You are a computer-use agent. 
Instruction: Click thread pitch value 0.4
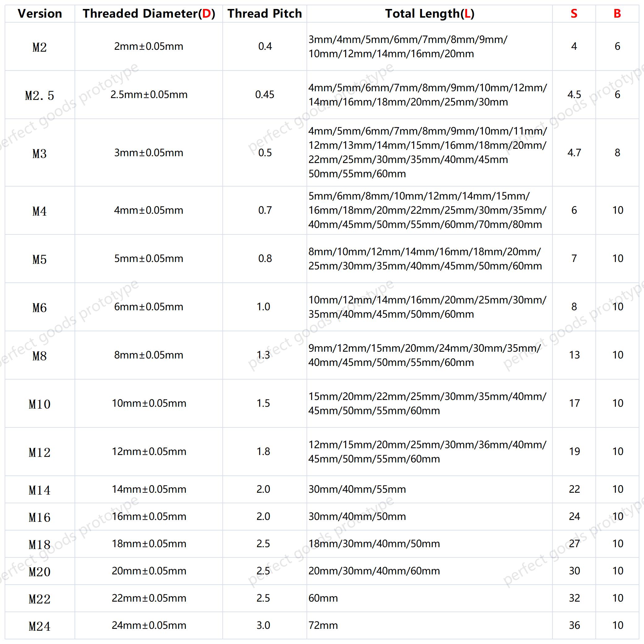click(265, 46)
